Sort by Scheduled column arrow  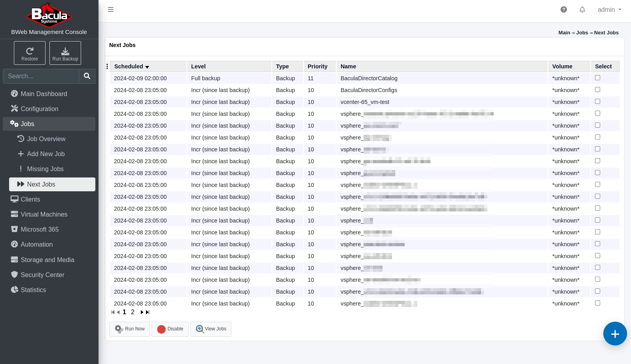[x=147, y=67]
